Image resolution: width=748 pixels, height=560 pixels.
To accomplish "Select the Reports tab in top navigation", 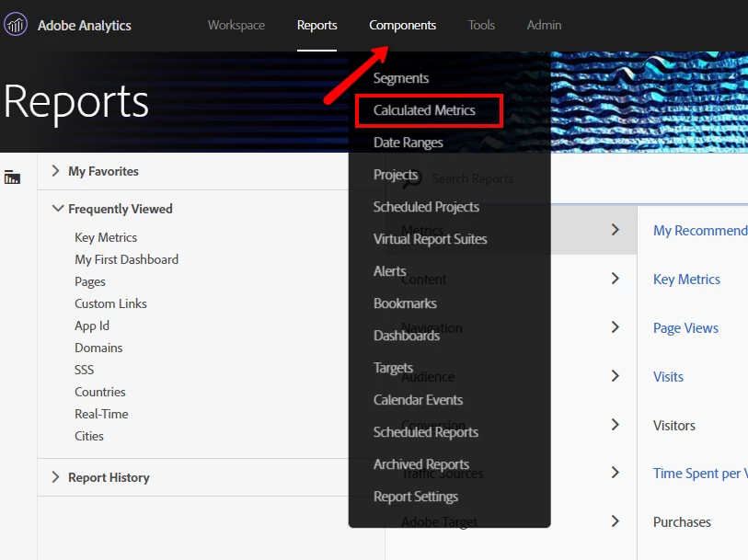I will 316,25.
